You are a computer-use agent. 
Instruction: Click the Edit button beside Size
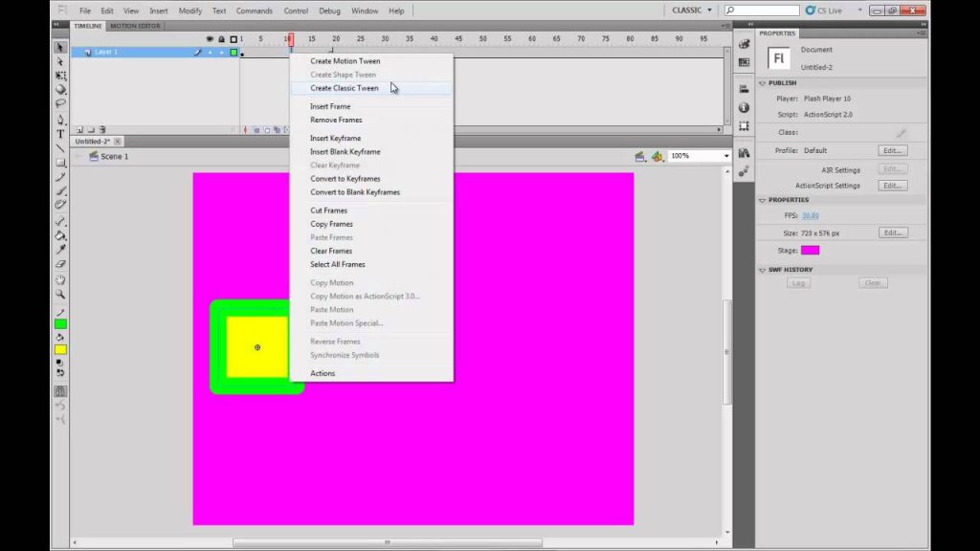893,232
